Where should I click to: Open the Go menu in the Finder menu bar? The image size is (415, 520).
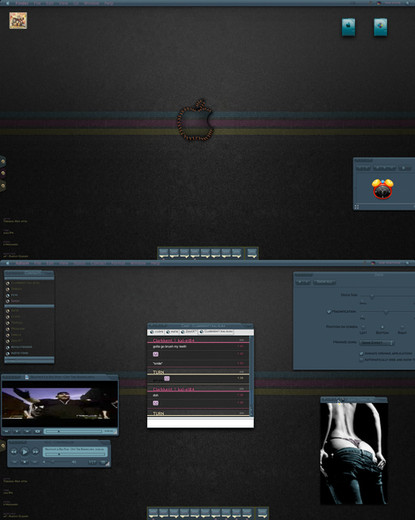[x=76, y=3]
